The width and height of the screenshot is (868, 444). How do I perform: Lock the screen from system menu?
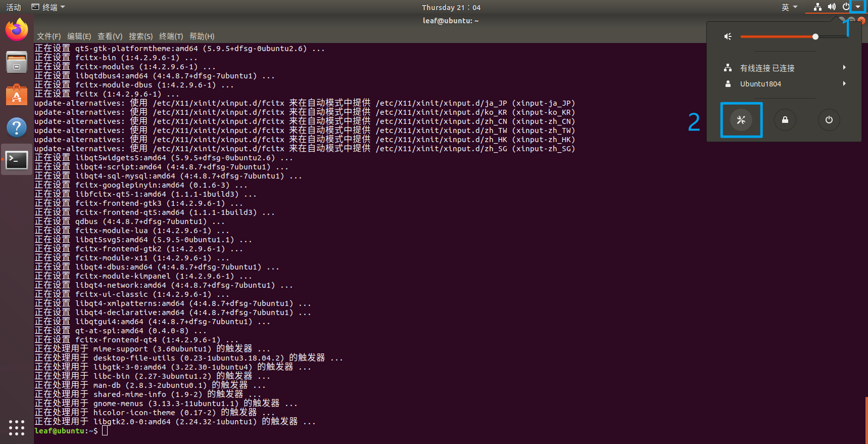(785, 120)
